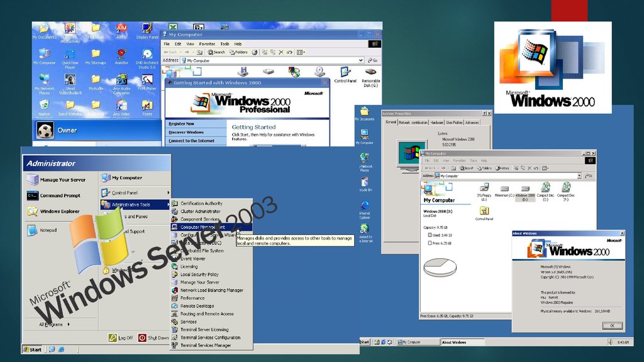Open the Fonts folder shortcut on desktop
This screenshot has width=644, height=362.
(147, 108)
